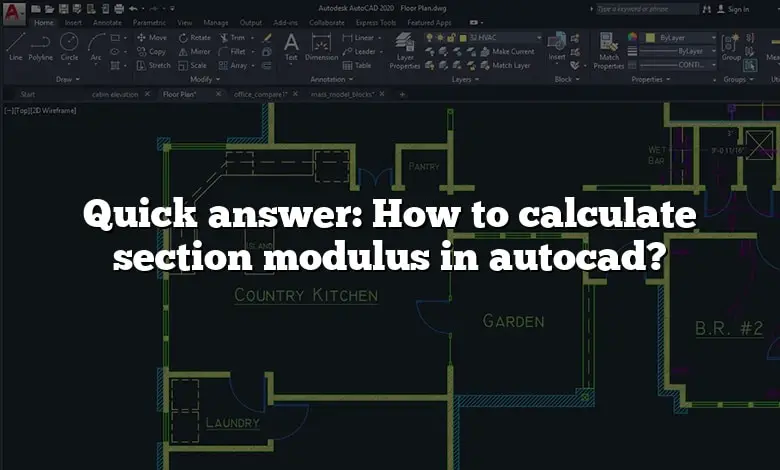Click the Text annotation tool
780x470 pixels.
coord(291,46)
